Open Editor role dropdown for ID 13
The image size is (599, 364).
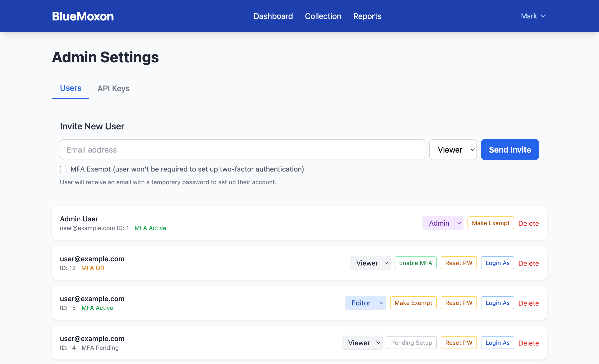[x=365, y=303]
